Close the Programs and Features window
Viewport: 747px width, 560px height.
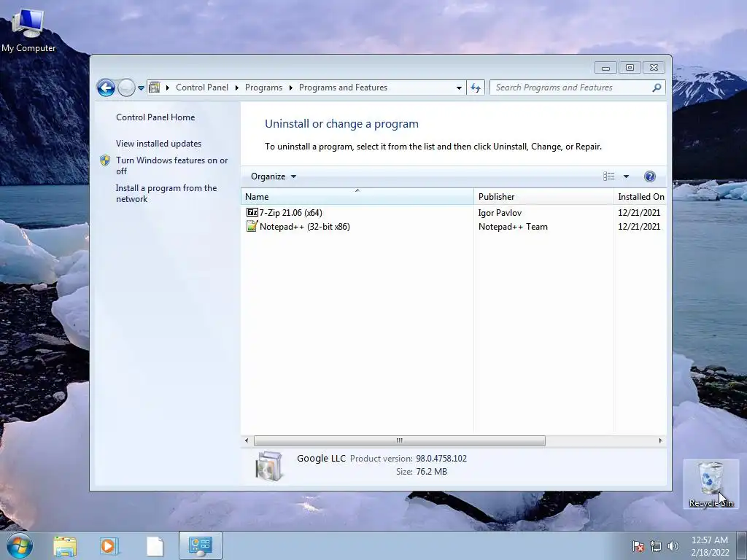(x=654, y=68)
